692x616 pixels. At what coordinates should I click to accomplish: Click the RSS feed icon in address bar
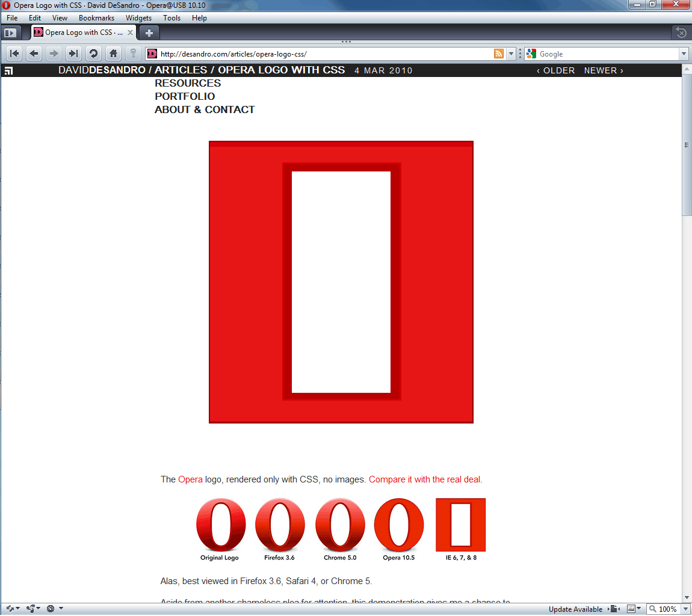[x=499, y=54]
